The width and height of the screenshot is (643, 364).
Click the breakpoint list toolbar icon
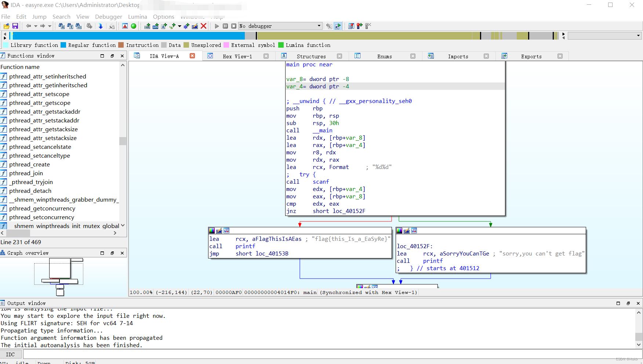351,26
